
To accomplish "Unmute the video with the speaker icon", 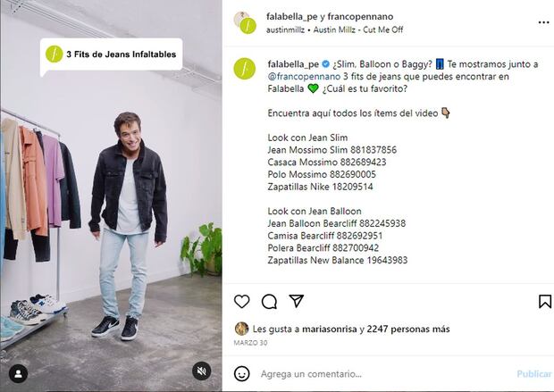I will pos(202,371).
